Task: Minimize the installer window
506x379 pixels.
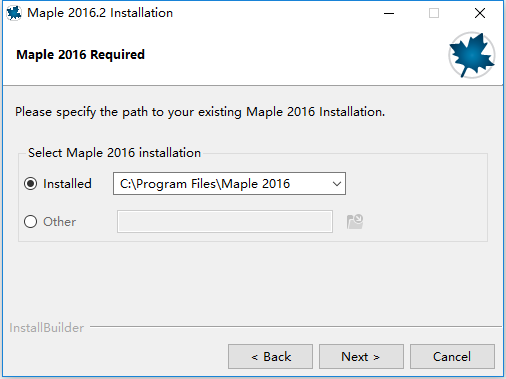Action: point(389,13)
